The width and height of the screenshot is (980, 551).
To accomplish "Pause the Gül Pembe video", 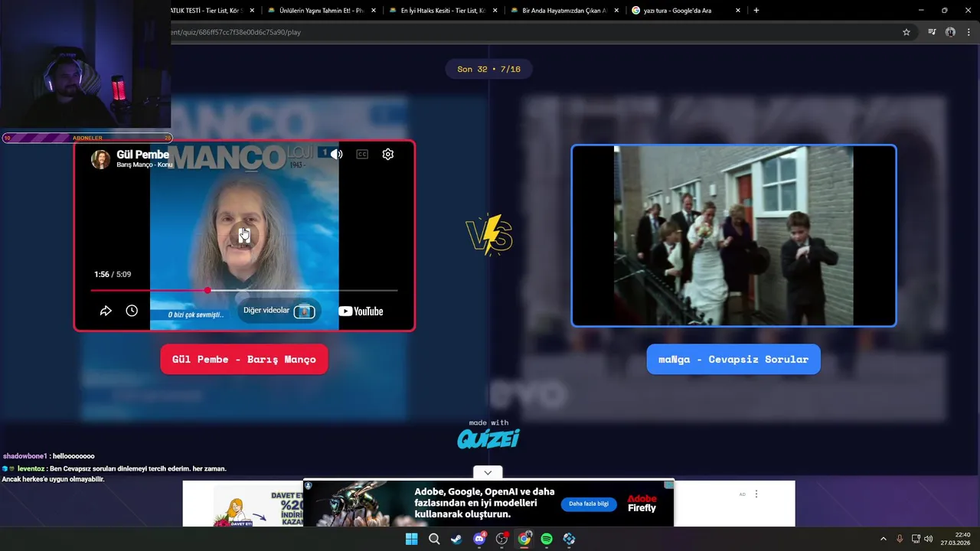I will click(244, 236).
